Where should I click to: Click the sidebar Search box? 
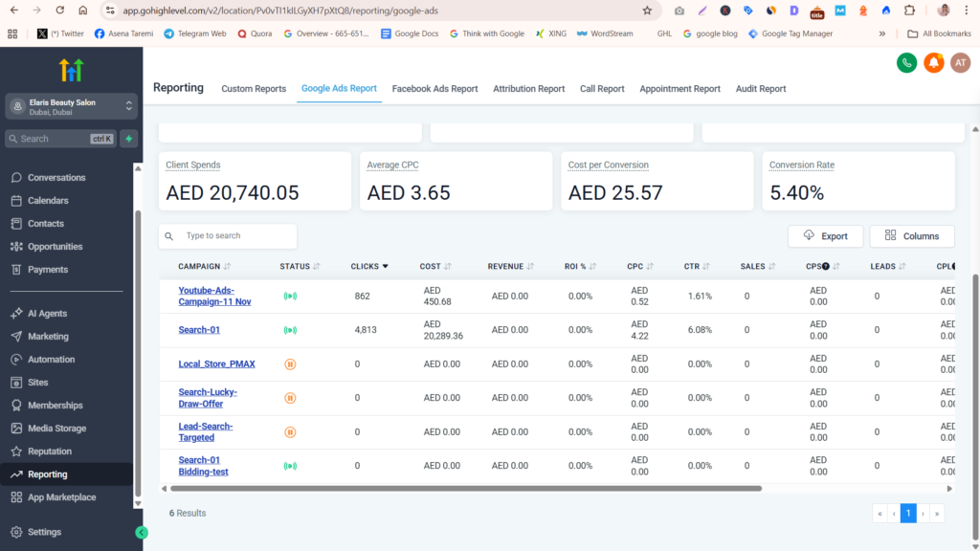(60, 139)
